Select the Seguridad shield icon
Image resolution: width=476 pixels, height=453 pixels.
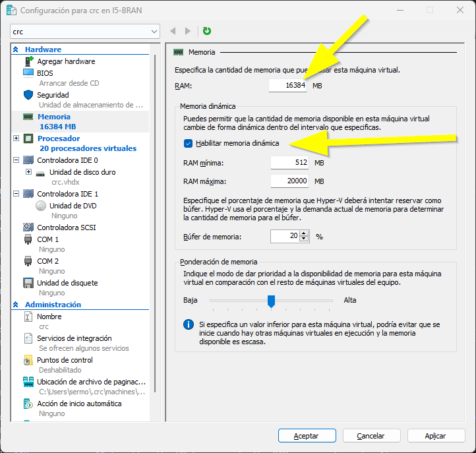(28, 95)
